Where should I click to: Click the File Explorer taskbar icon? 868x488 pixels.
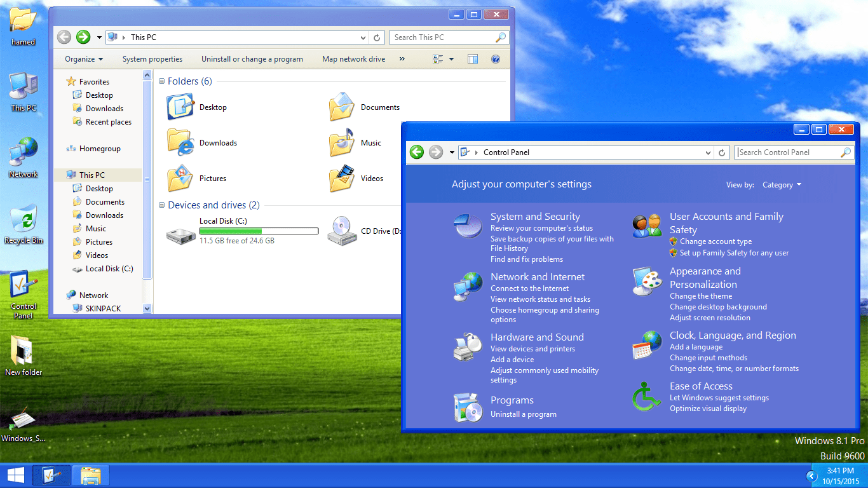coord(91,475)
